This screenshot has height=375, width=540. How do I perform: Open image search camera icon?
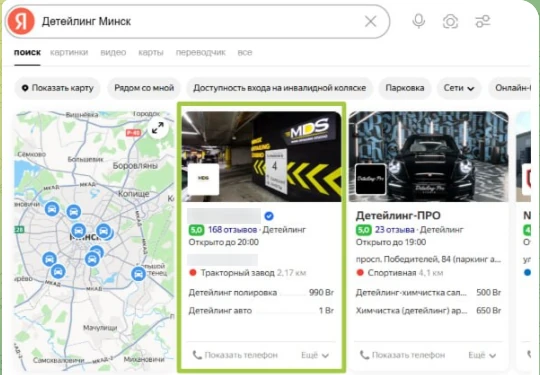(450, 22)
